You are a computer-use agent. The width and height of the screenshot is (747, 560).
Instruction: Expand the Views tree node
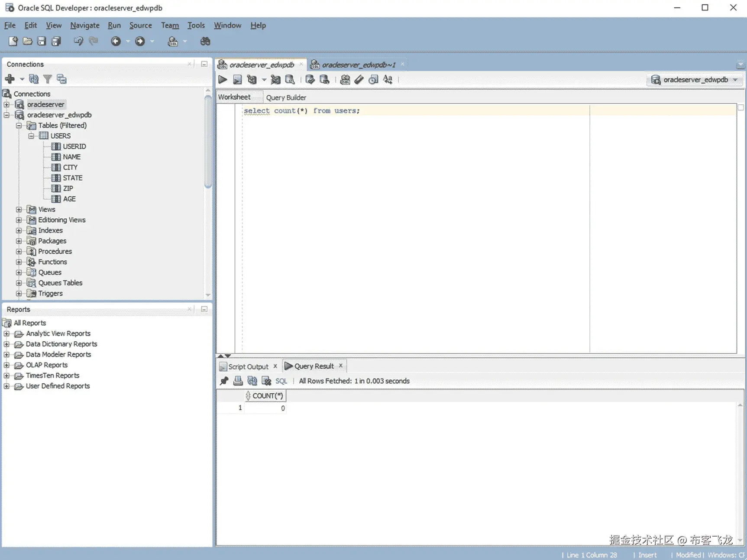coord(18,209)
